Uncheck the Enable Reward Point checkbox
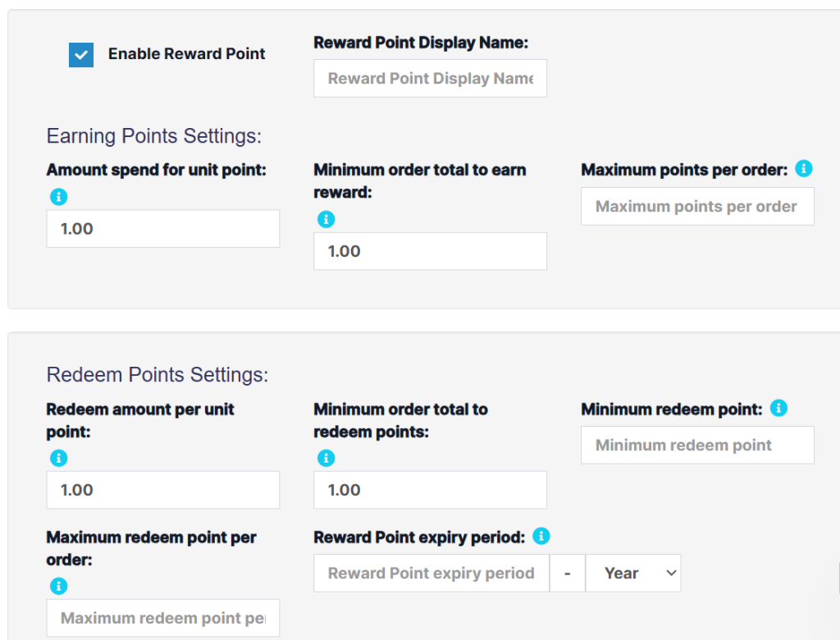The image size is (840, 640). pos(81,55)
